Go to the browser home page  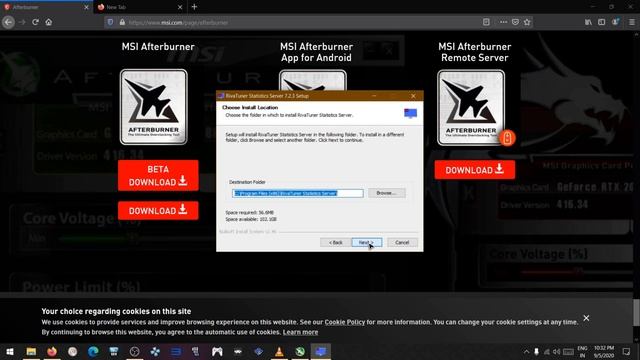pyautogui.click(x=49, y=22)
